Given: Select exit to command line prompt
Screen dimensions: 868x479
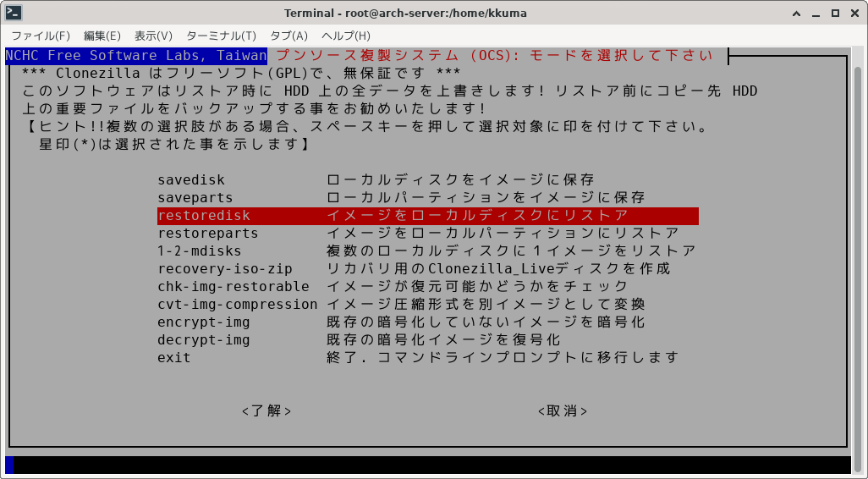Looking at the screenshot, I should [174, 358].
